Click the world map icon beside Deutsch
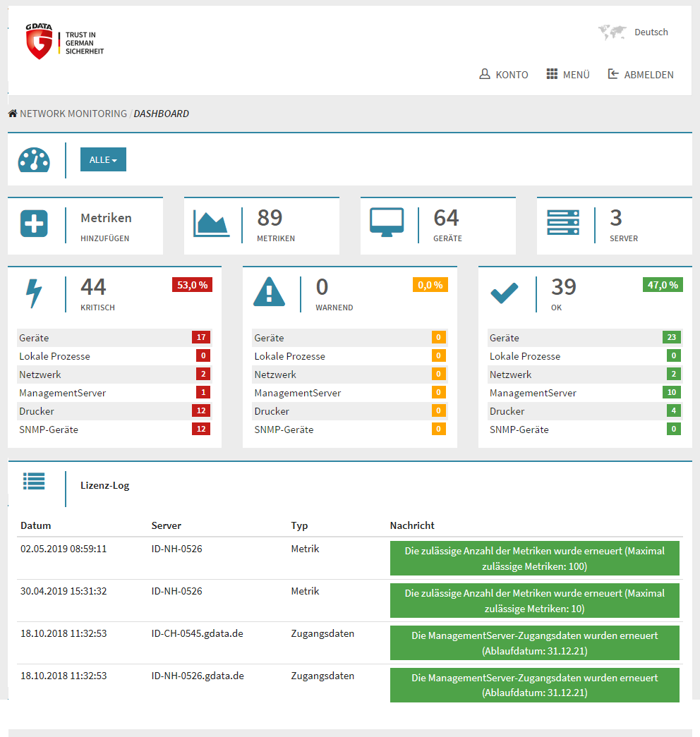 612,32
